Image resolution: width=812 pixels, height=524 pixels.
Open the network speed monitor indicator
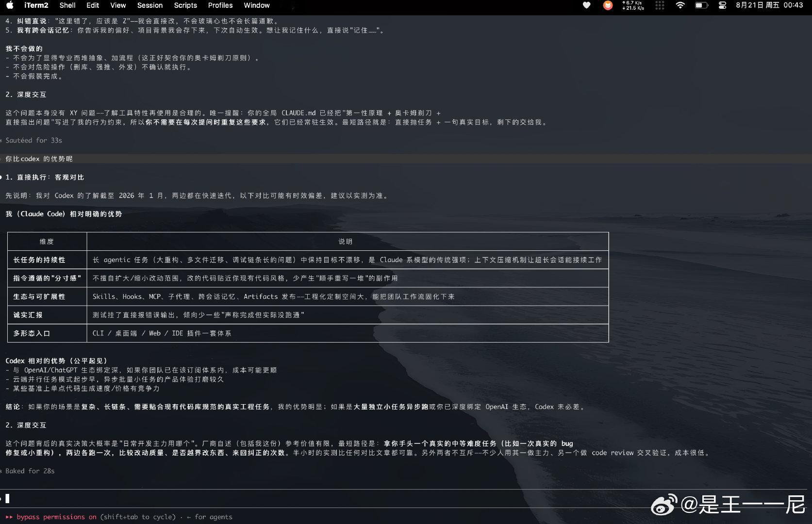(x=633, y=5)
